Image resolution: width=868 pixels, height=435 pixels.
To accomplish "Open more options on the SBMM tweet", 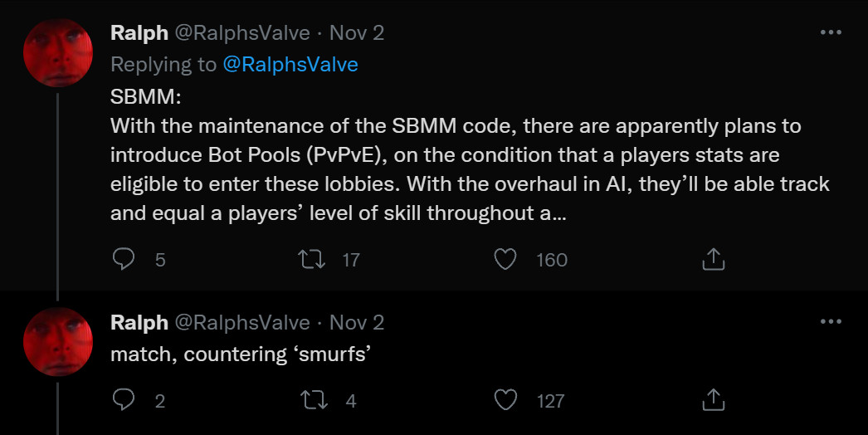I will (x=830, y=32).
